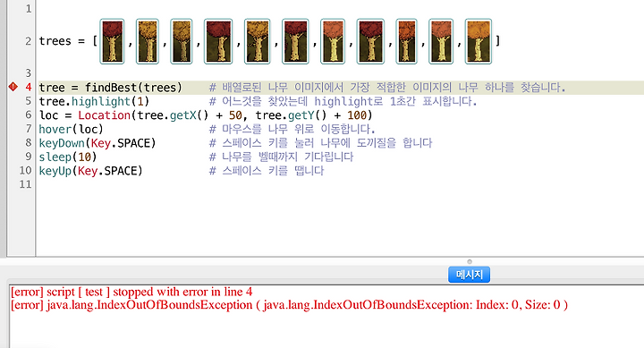Click 'tree.highlight(1)' on line 5
Image resolution: width=644 pixels, height=348 pixels.
point(94,101)
